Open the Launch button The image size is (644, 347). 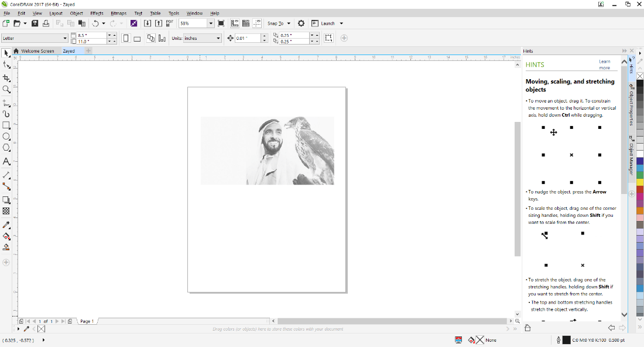(x=327, y=23)
